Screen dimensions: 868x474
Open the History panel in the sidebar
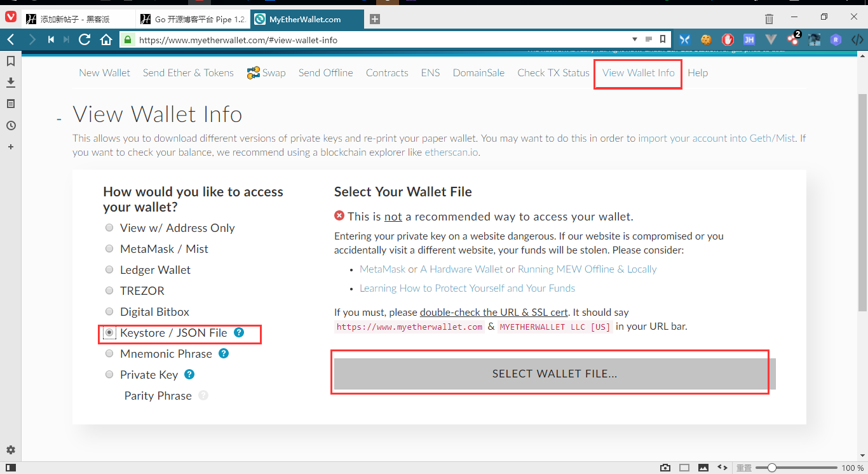tap(10, 125)
